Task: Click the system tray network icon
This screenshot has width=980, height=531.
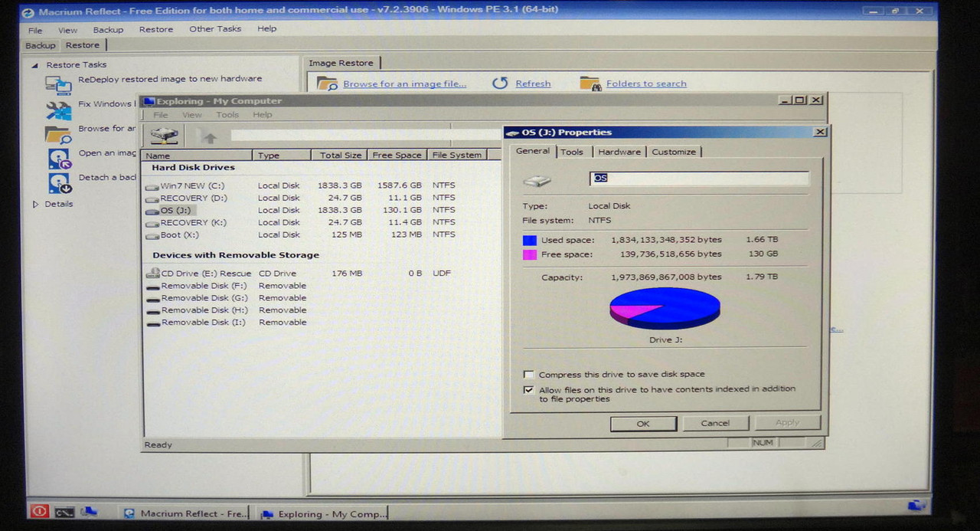Action: point(916,506)
